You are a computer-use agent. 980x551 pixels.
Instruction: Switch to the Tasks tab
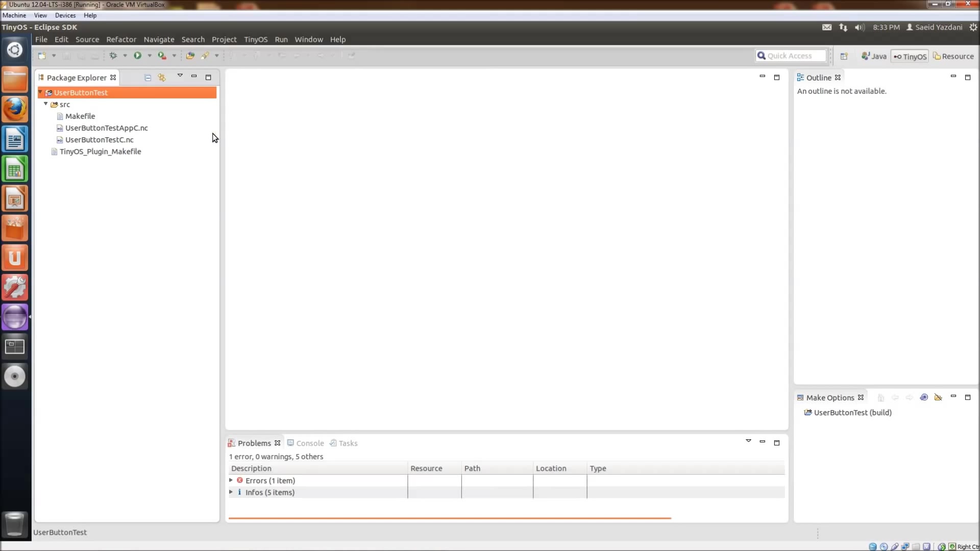pos(347,443)
